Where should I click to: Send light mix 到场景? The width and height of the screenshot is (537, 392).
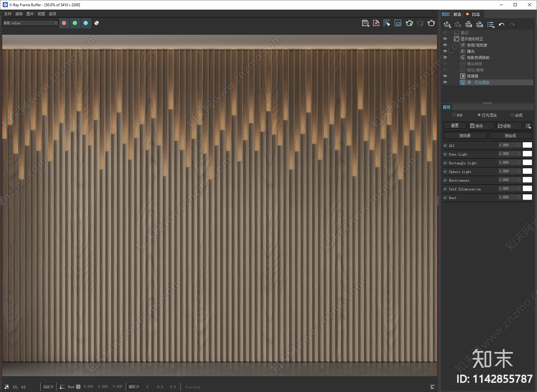(x=465, y=136)
